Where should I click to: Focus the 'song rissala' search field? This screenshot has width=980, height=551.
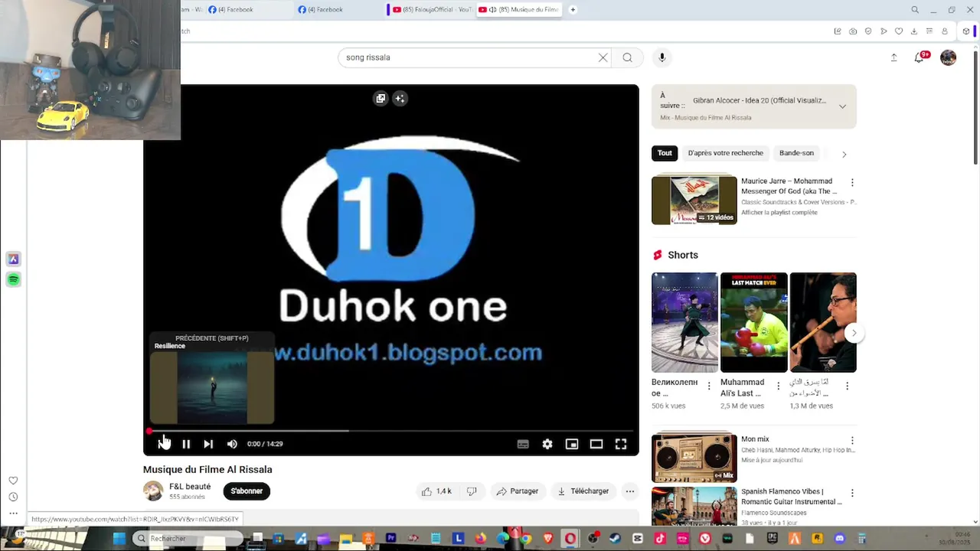coord(467,57)
